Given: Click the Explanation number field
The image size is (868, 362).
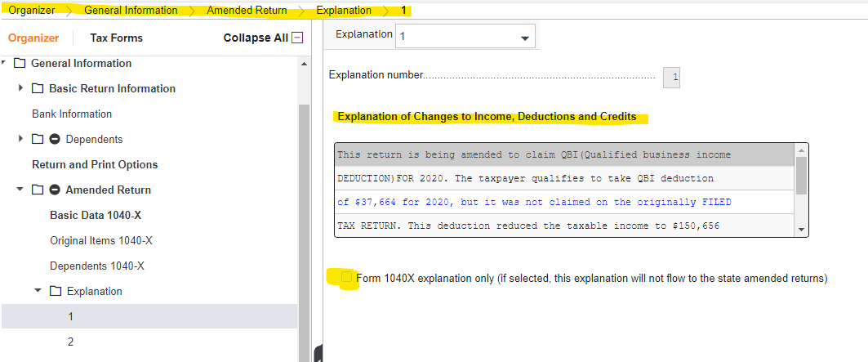Looking at the screenshot, I should click(671, 78).
